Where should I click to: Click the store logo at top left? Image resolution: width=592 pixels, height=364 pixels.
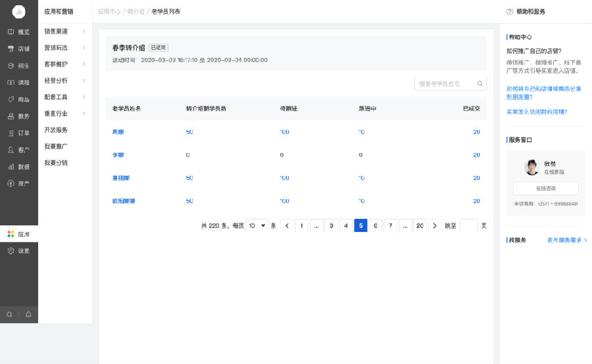point(19,12)
